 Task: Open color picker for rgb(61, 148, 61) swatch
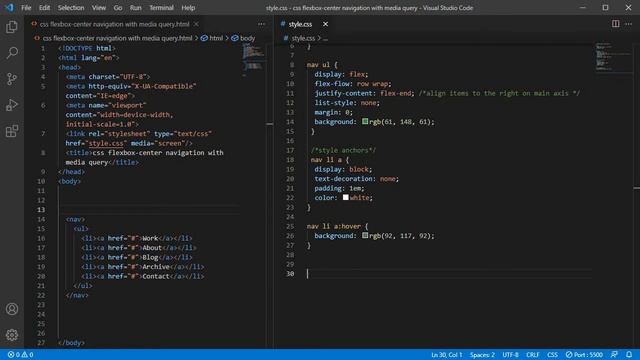pyautogui.click(x=365, y=121)
